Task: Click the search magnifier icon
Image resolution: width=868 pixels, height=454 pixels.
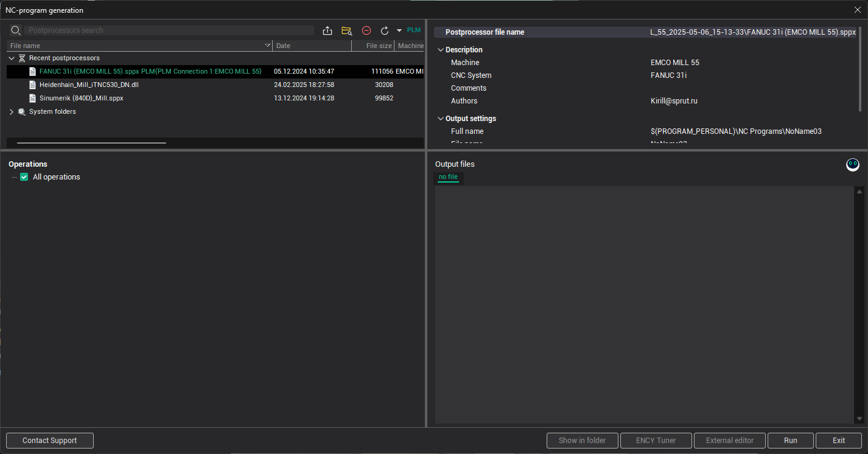Action: [x=16, y=30]
